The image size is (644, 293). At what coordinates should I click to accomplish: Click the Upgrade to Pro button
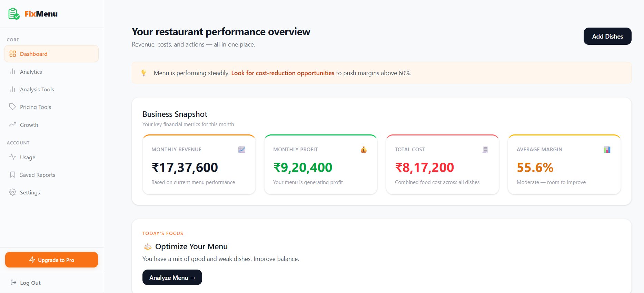pos(51,260)
